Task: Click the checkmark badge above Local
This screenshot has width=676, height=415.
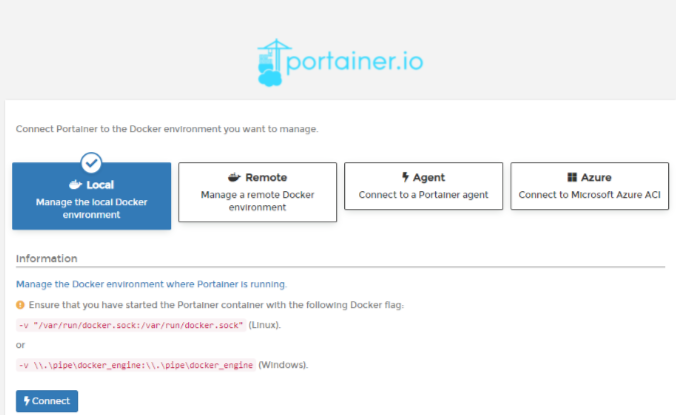Action: [x=91, y=163]
